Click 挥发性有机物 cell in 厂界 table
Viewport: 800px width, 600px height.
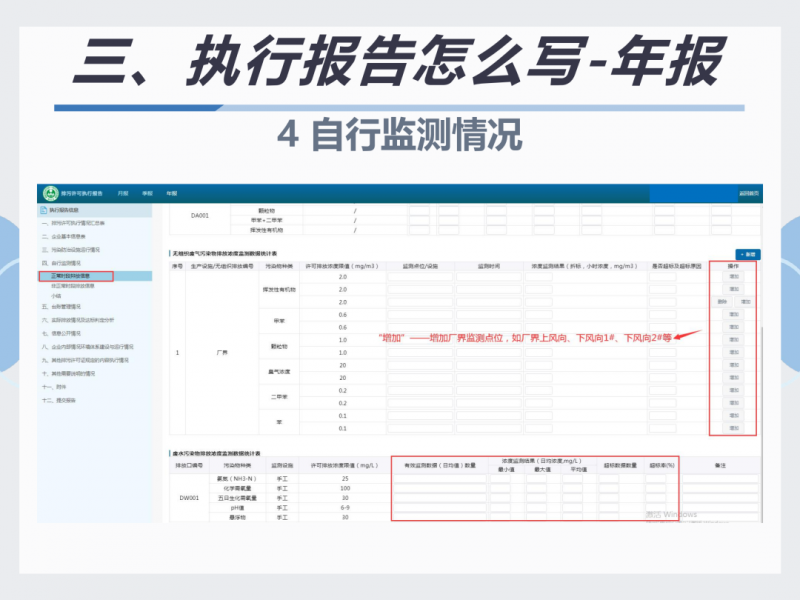pos(279,289)
